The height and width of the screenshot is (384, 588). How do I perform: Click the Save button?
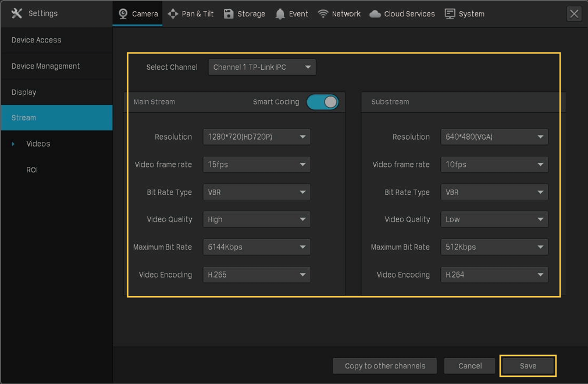[528, 366]
